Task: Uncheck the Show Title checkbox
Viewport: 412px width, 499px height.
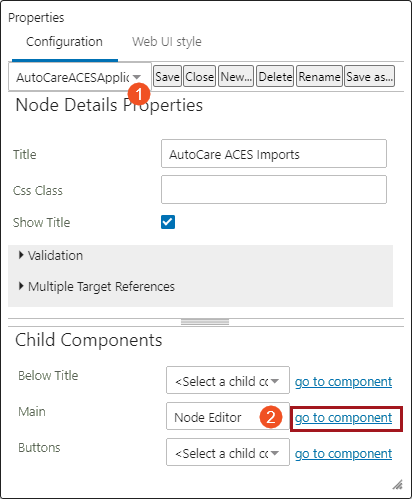Action: 168,222
